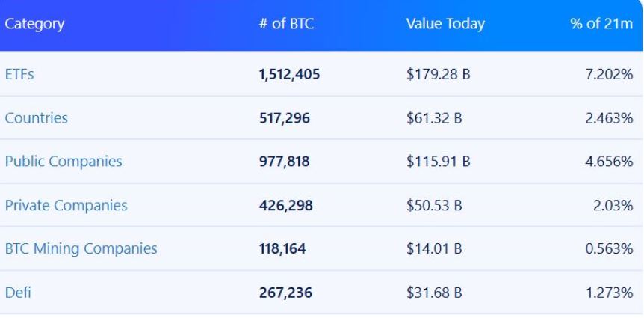
Task: Open the Countries category link
Action: [x=36, y=118]
